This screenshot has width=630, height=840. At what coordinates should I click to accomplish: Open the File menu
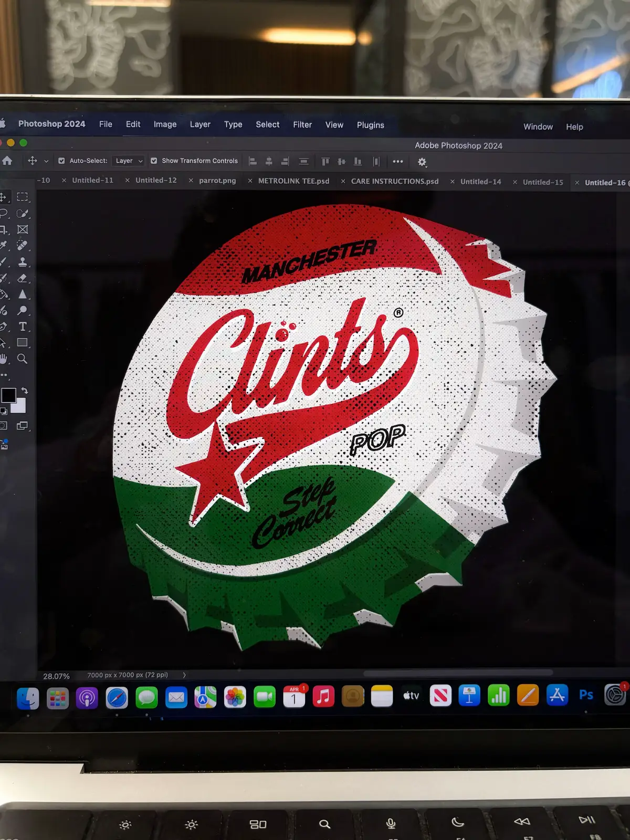point(106,124)
